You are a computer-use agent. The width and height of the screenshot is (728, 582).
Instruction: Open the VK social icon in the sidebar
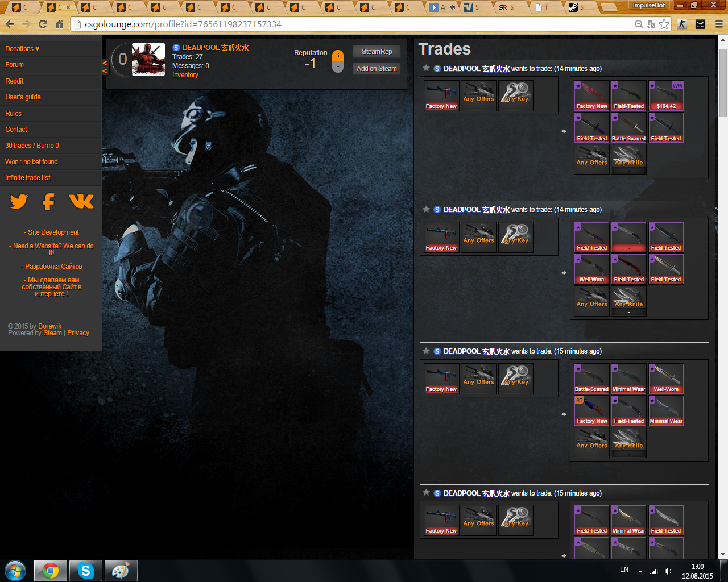click(x=81, y=201)
